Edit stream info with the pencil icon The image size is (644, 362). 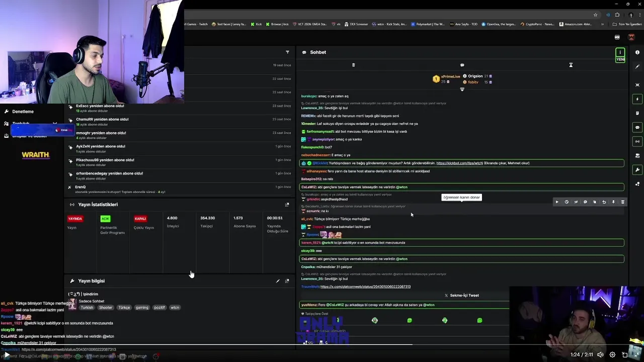click(278, 281)
